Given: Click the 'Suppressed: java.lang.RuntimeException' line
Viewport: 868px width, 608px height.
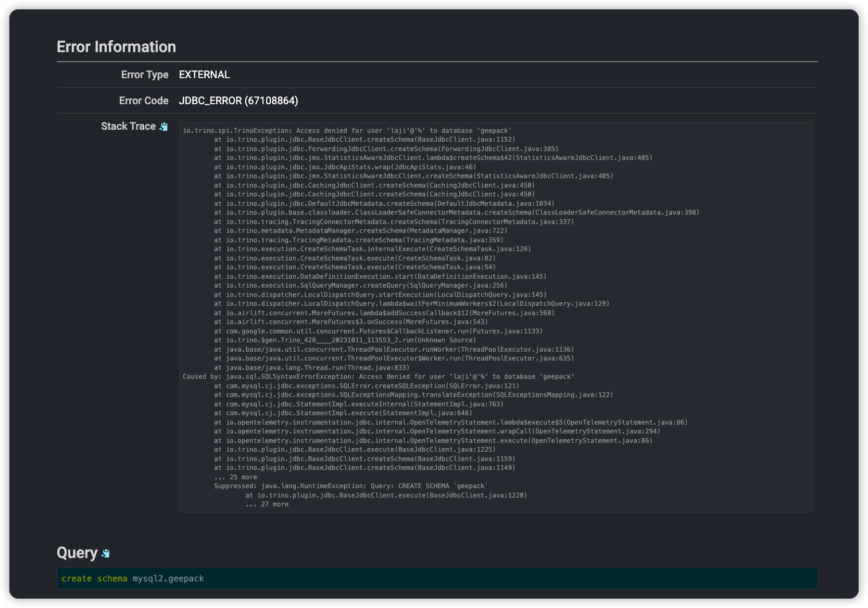Looking at the screenshot, I should [351, 486].
